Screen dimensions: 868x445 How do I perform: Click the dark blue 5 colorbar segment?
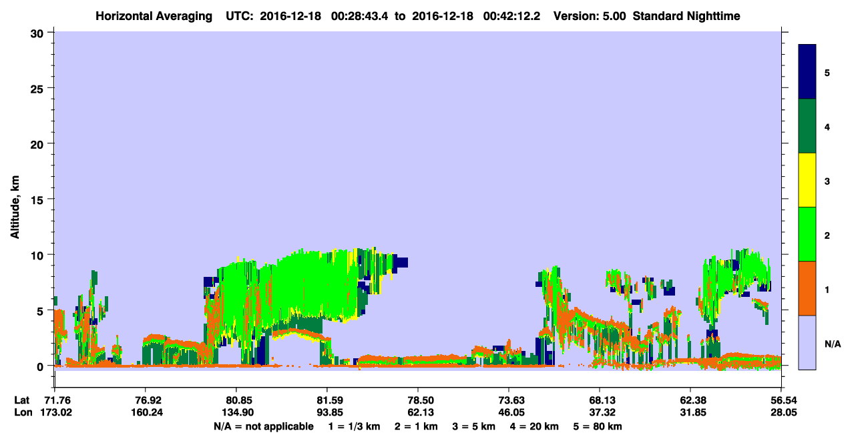807,71
